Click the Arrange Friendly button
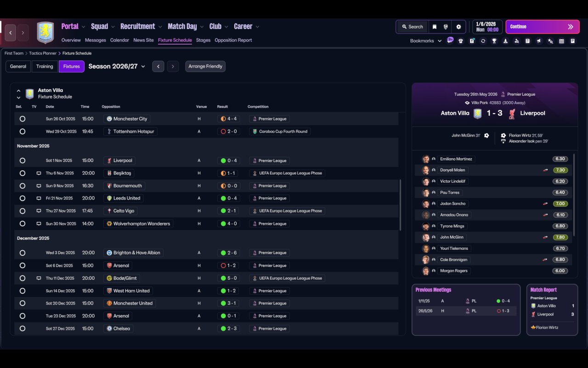The image size is (588, 368). (x=205, y=66)
